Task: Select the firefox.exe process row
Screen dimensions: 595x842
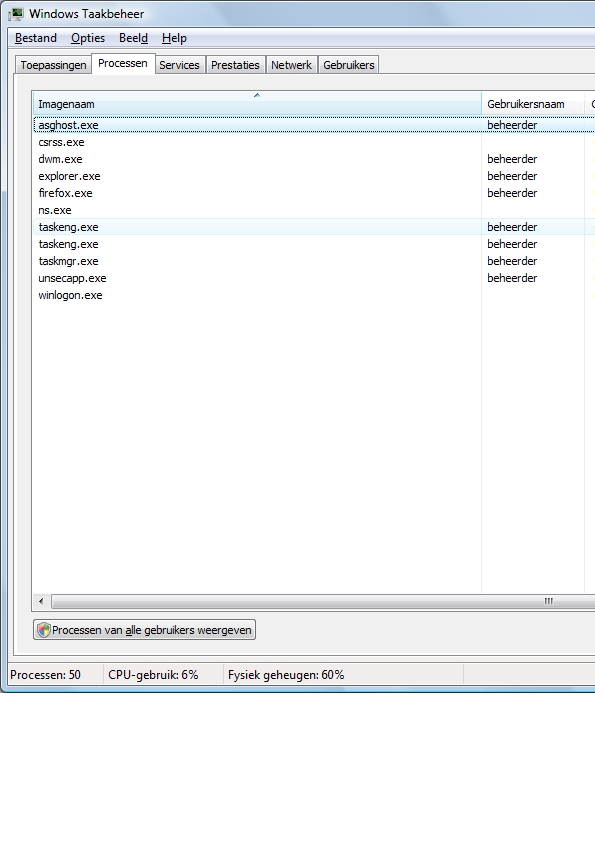Action: click(x=314, y=193)
